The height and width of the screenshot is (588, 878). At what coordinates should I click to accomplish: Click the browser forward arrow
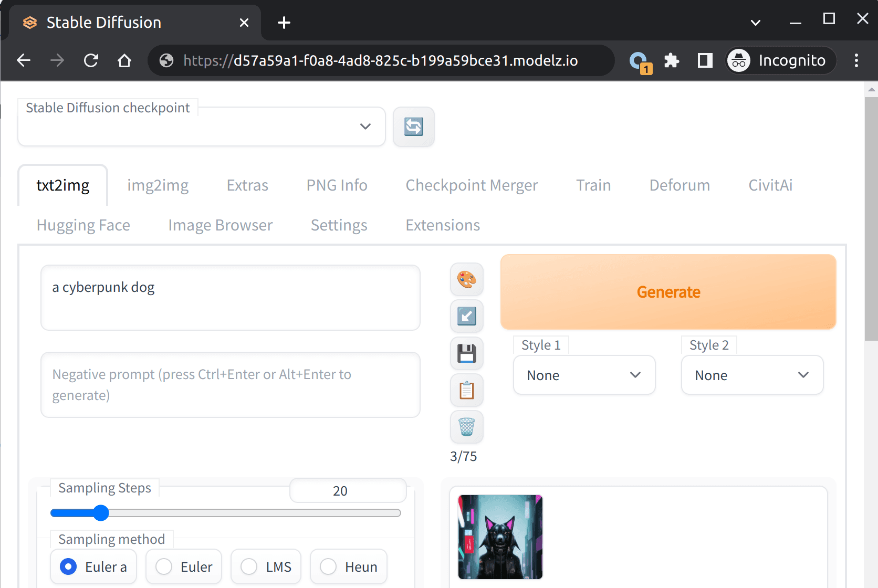(57, 60)
